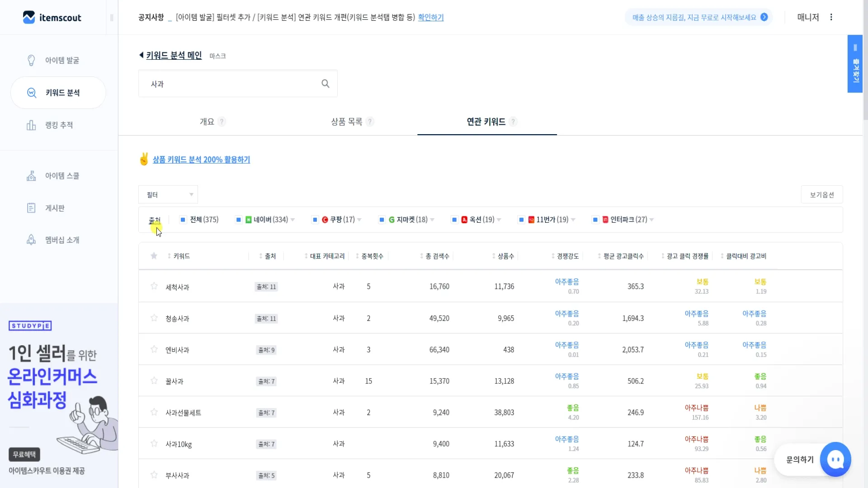Switch to the 상품 목록 tab

(347, 122)
